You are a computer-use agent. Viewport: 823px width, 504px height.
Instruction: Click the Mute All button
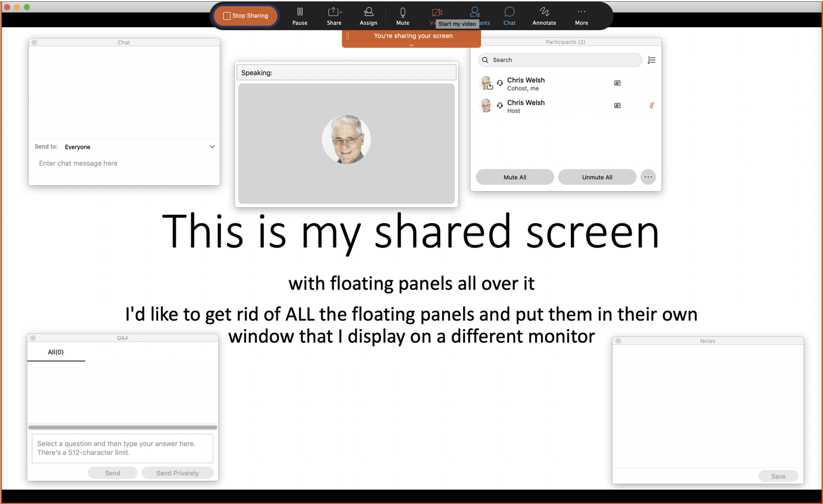tap(514, 177)
